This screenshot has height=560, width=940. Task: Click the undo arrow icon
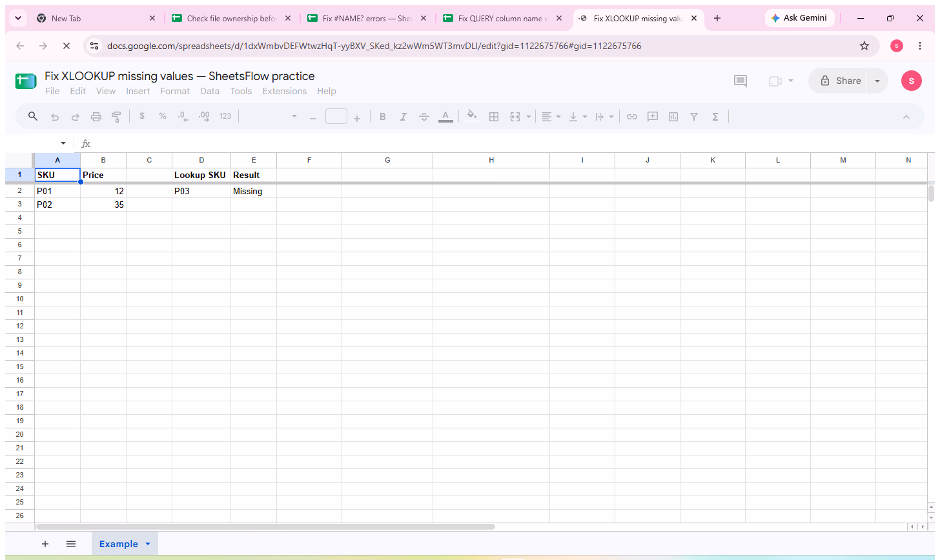(55, 117)
